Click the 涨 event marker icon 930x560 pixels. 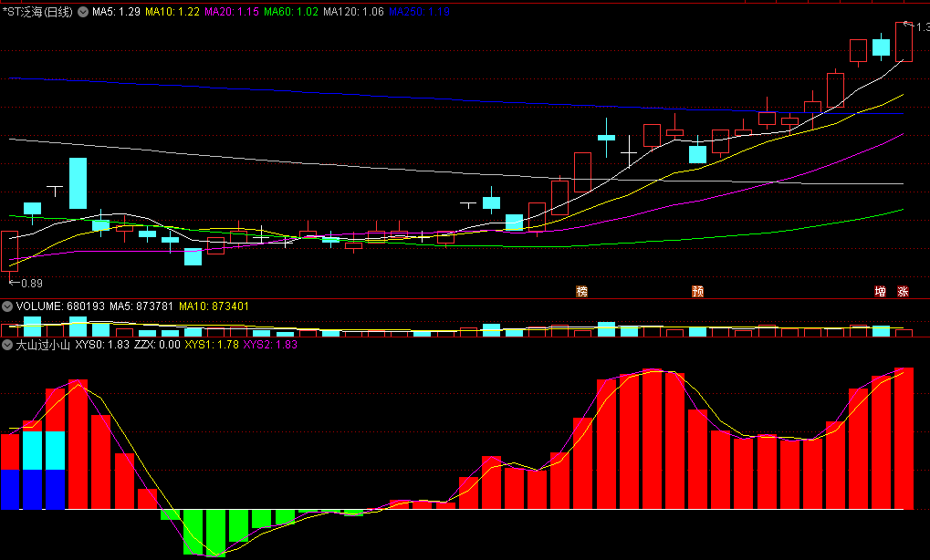coord(904,292)
